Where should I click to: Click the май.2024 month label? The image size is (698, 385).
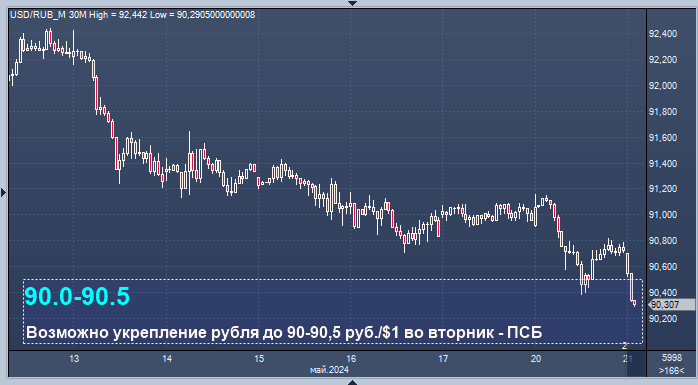tap(329, 370)
